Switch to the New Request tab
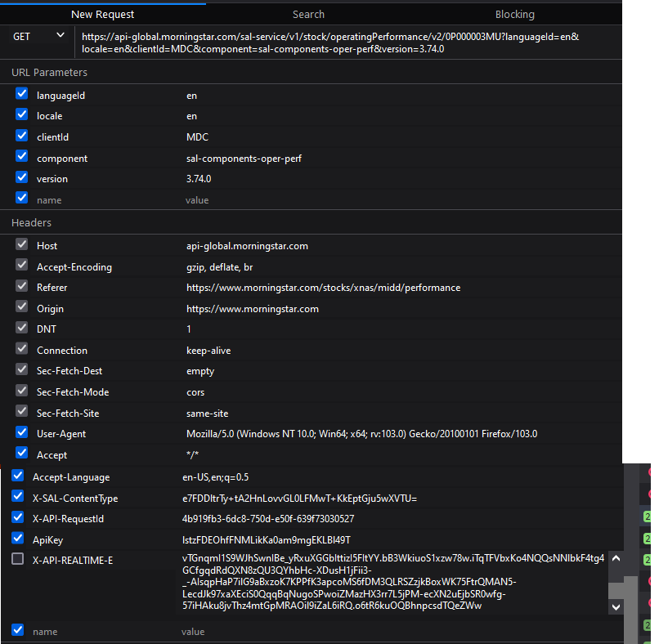Image resolution: width=659 pixels, height=644 pixels. [102, 14]
